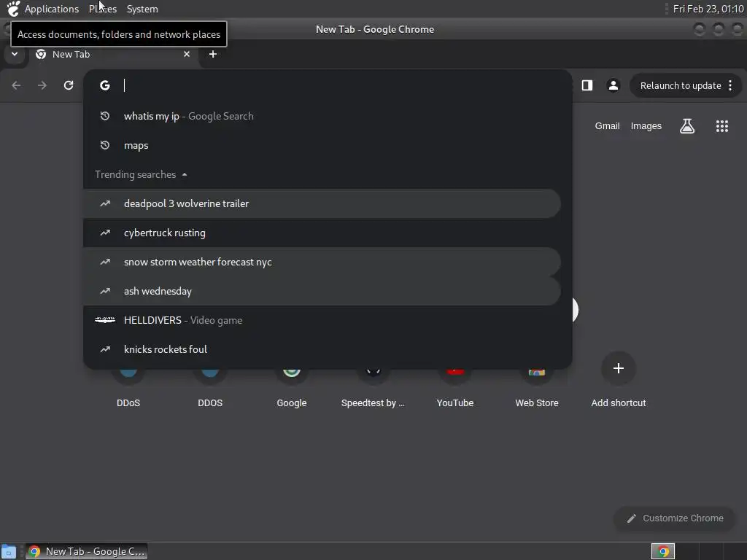Open the Applications menu
Screen dimensions: 747x560
[52, 9]
